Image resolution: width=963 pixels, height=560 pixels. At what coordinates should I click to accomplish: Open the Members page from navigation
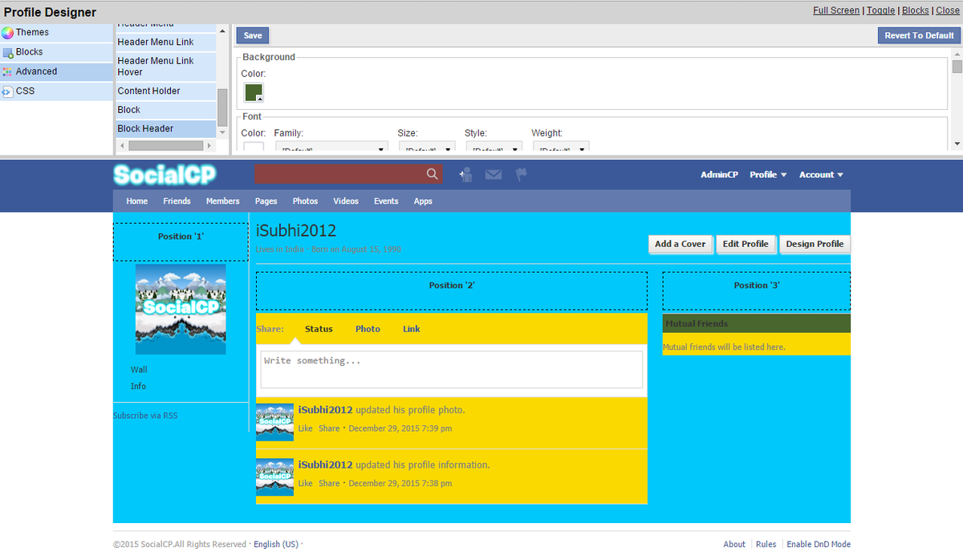pyautogui.click(x=222, y=201)
